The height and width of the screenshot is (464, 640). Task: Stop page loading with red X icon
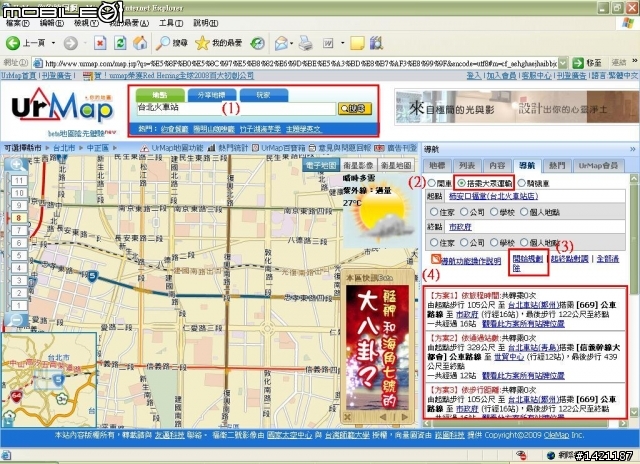[x=100, y=43]
